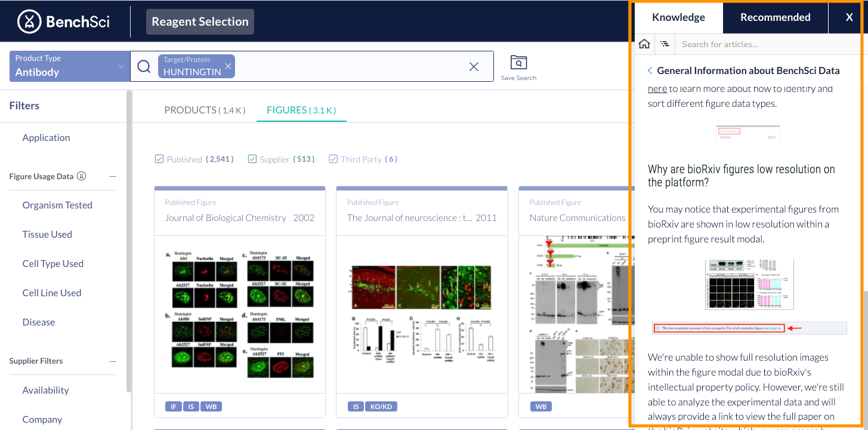
Task: Uncheck the Published figures checkbox
Action: pos(159,159)
